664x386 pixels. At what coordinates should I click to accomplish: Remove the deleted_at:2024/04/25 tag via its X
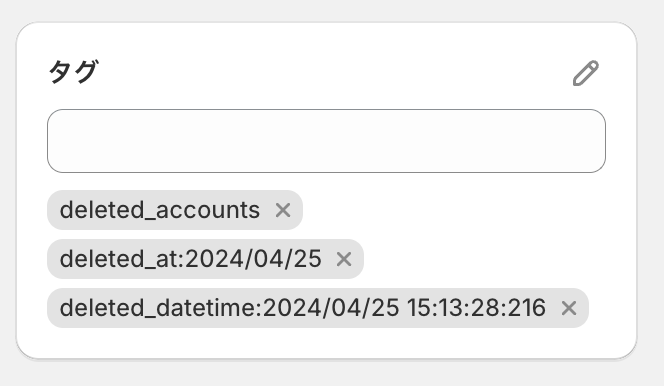pyautogui.click(x=344, y=259)
